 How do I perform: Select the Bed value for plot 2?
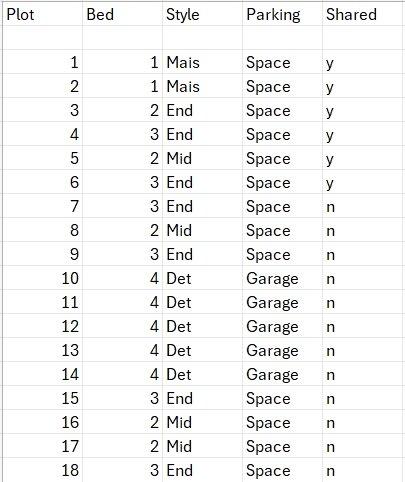pos(123,86)
